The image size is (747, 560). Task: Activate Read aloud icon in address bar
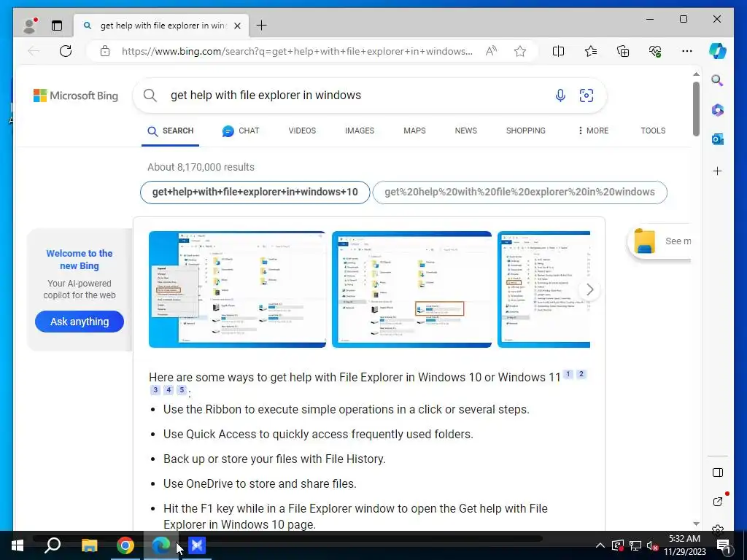[x=491, y=51]
